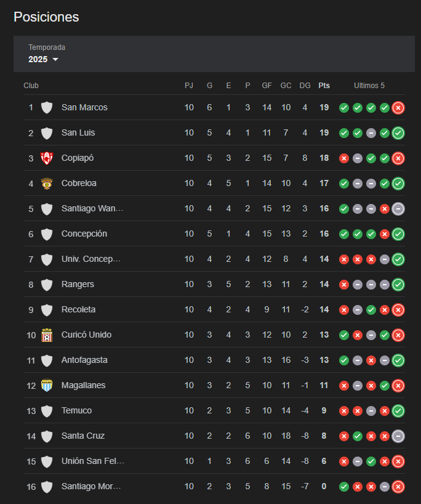Click the Copiapó club crest icon
421x504 pixels.
[47, 158]
